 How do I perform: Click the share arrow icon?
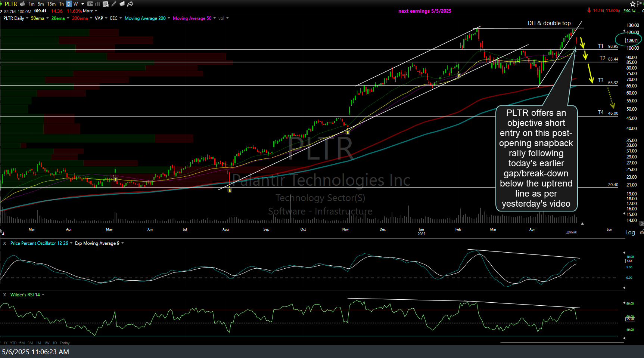click(x=130, y=4)
